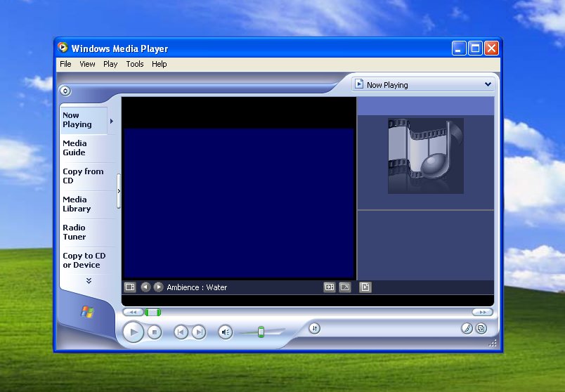This screenshot has width=565, height=392.
Task: Click the green seek bar thumb
Action: point(152,313)
